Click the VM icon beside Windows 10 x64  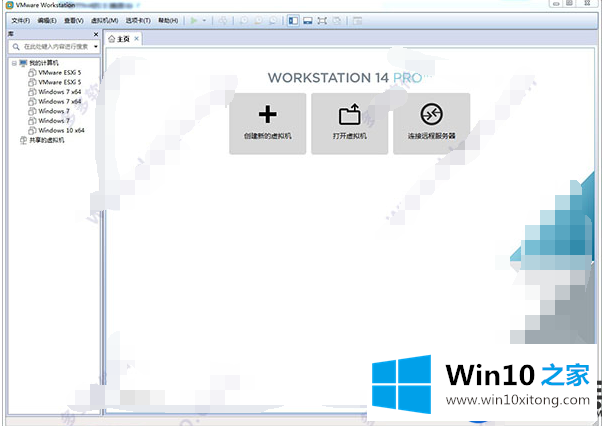click(33, 130)
